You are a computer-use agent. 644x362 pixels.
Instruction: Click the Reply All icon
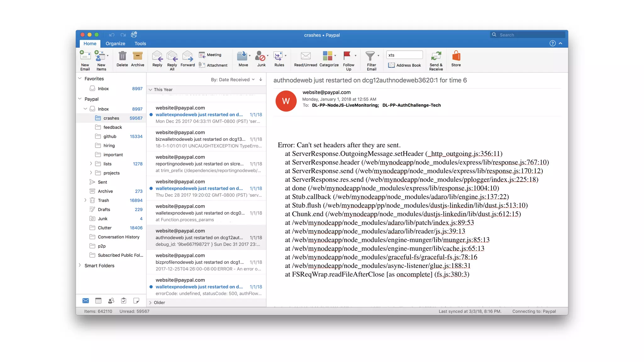[x=172, y=57]
